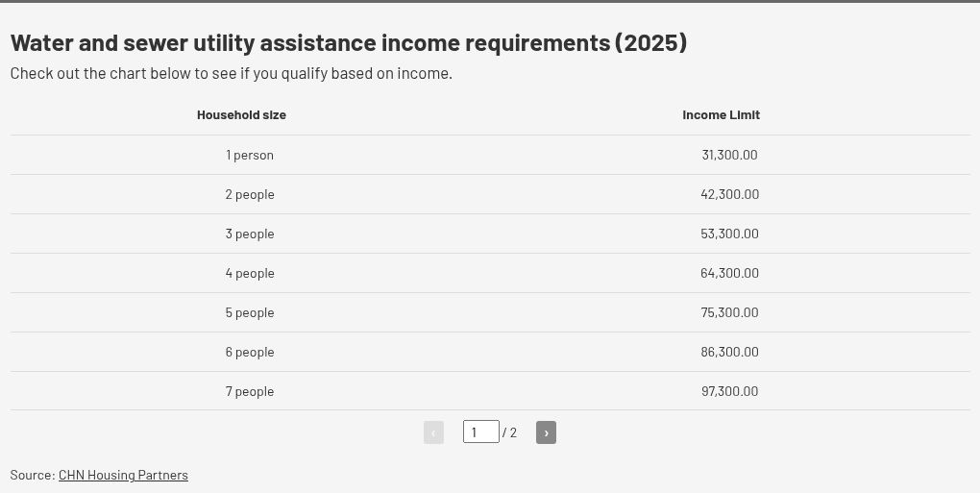Screen dimensions: 980x493
Task: Select the 7 people row label
Action: [x=250, y=391]
